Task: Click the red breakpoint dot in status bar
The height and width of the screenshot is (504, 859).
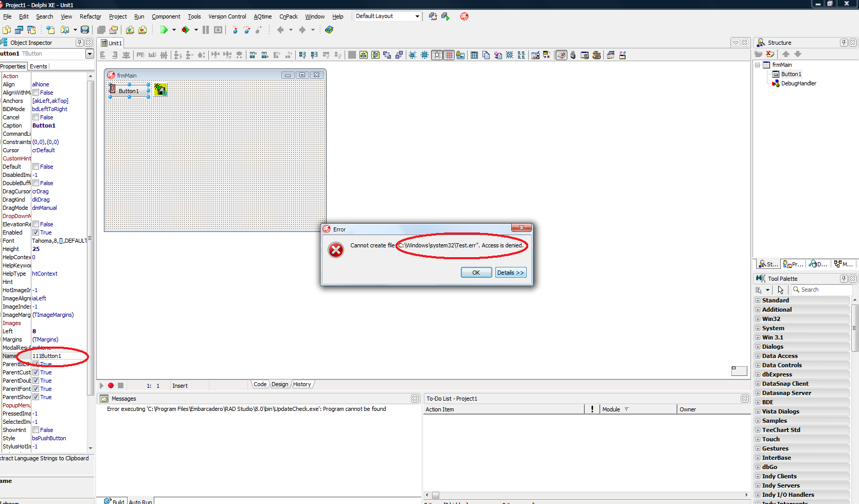Action: pyautogui.click(x=111, y=385)
